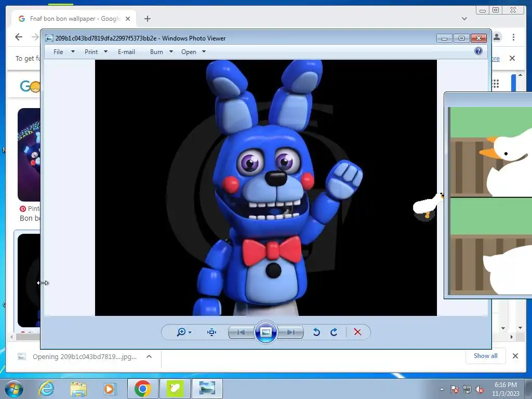Click E-mail in Photo Viewer toolbar
Screen dimensions: 532x399
126,52
